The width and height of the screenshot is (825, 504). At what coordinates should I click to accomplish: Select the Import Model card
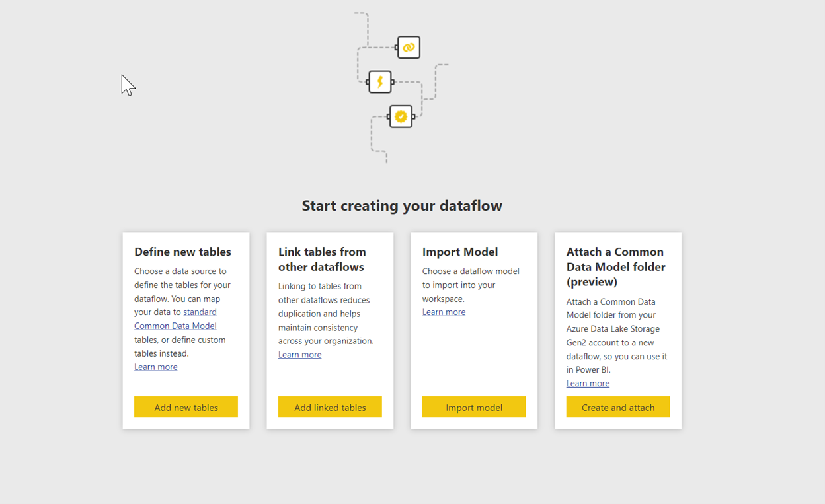tap(474, 330)
